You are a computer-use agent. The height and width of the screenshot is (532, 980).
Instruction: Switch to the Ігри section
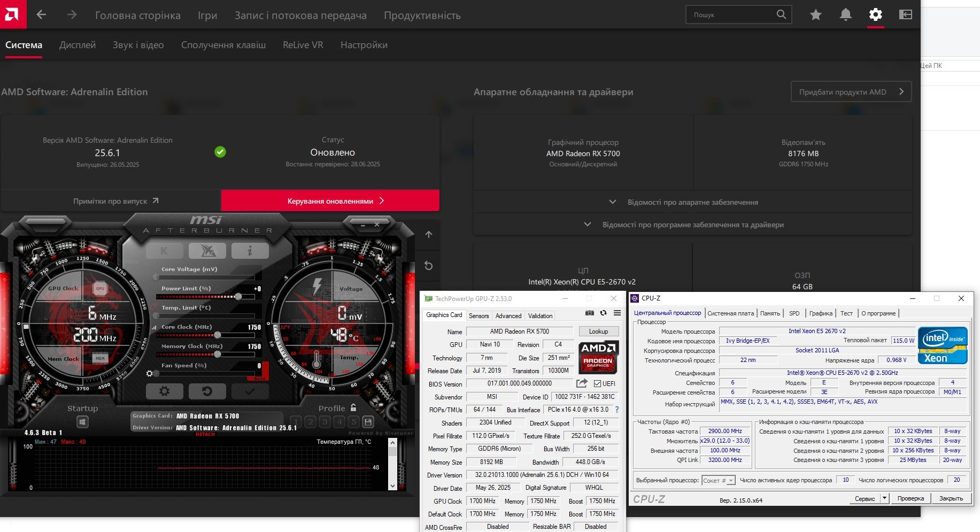pyautogui.click(x=207, y=15)
